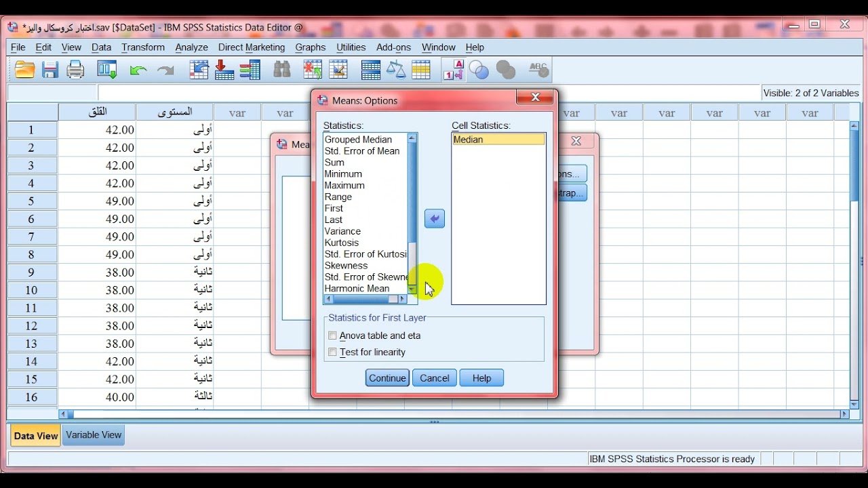868x488 pixels.
Task: Select cell 40.00 in row 16
Action: tap(97, 397)
